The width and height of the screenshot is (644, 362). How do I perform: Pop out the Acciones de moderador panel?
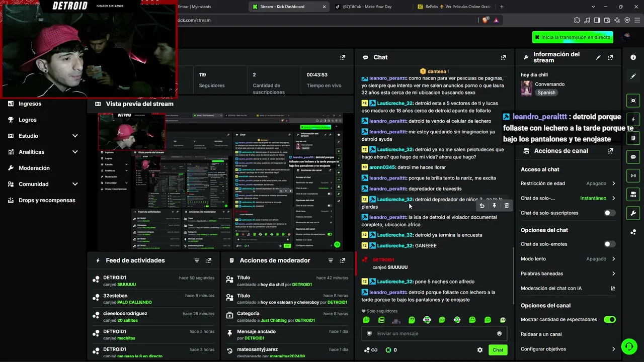click(x=343, y=260)
